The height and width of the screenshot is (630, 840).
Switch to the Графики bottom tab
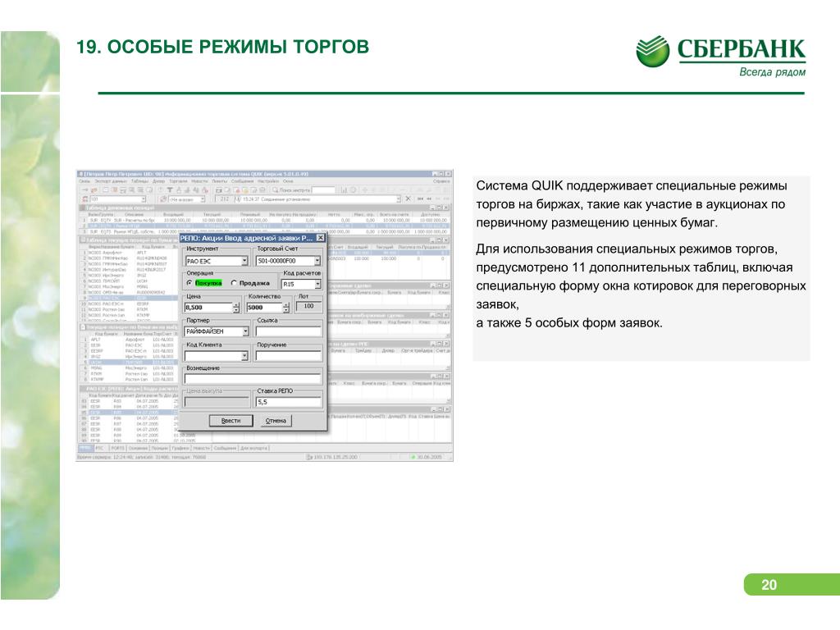(x=180, y=448)
